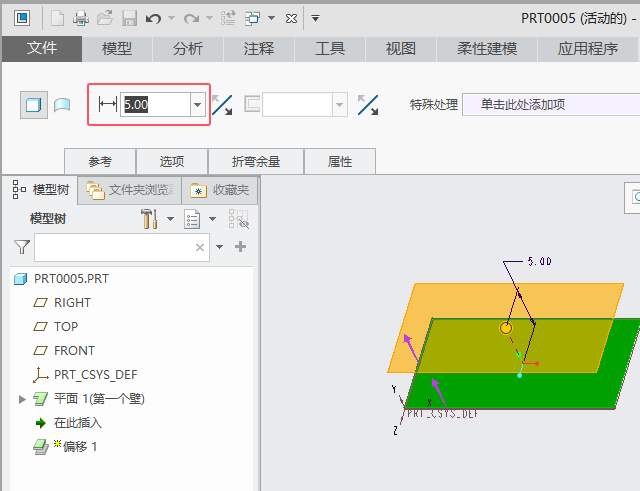
Task: Click the thickness icon beside the empty field
Action: pyautogui.click(x=252, y=104)
